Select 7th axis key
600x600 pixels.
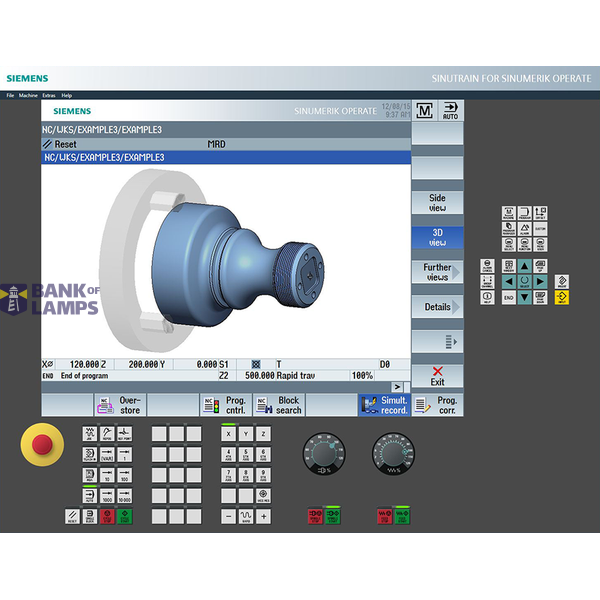click(228, 475)
